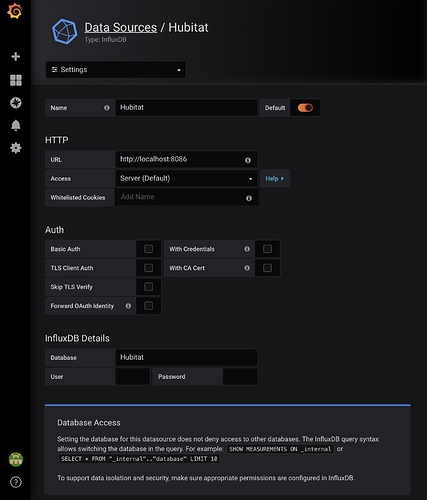Image resolution: width=427 pixels, height=500 pixels.
Task: Click the info icon beside Name label
Action: (107, 108)
